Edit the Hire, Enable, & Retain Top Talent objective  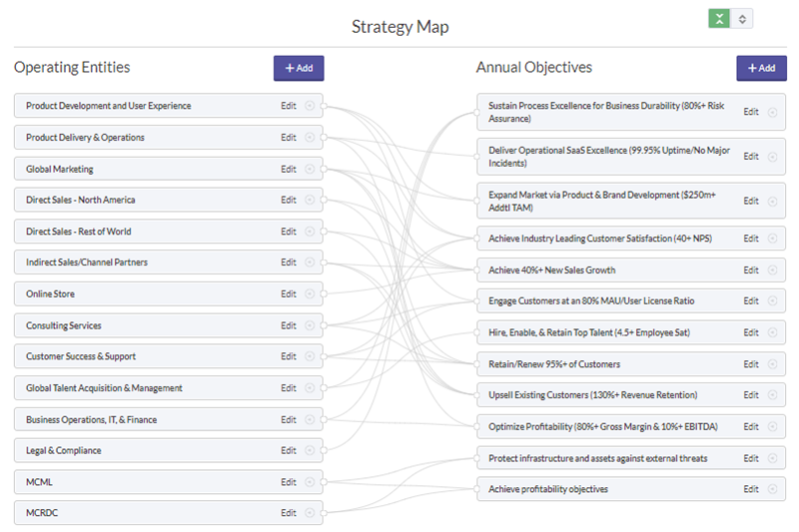coord(751,332)
